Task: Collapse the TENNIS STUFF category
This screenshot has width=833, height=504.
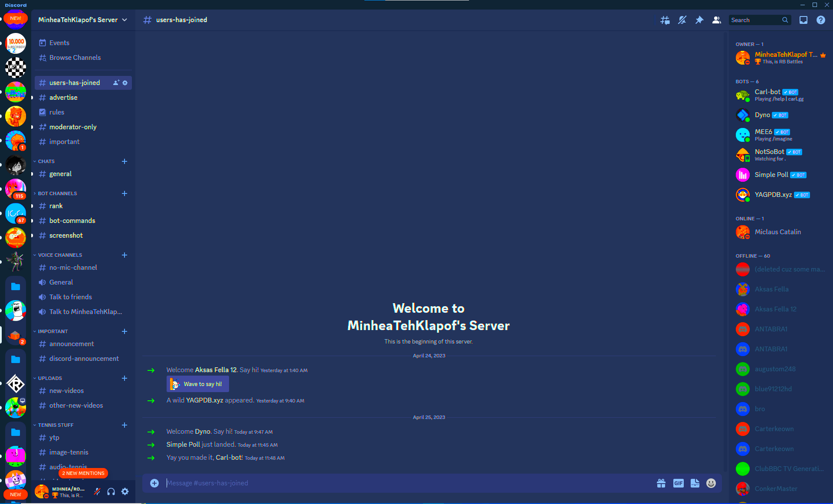Action: [53, 425]
